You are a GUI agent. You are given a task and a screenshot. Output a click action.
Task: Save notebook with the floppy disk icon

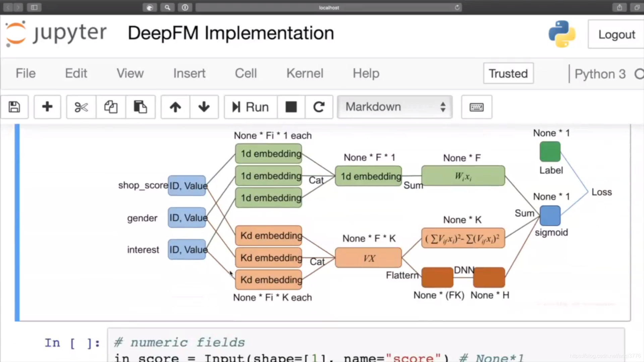14,107
